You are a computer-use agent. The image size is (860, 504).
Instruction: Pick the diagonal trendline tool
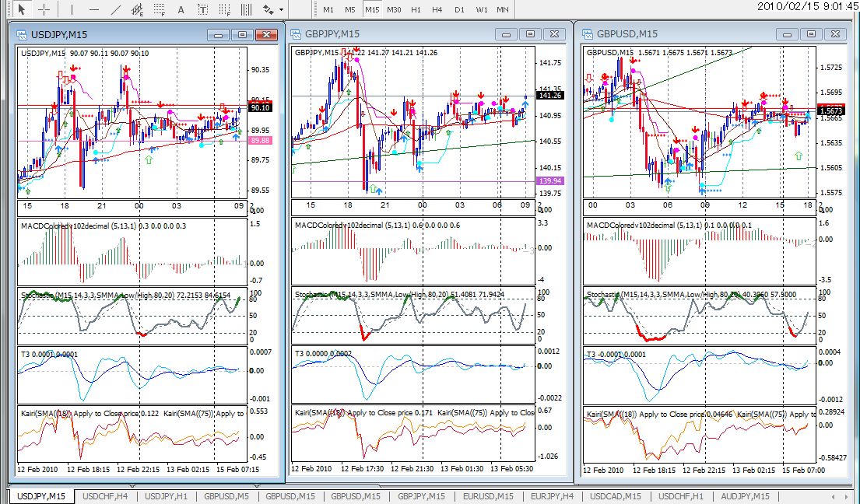point(116,9)
